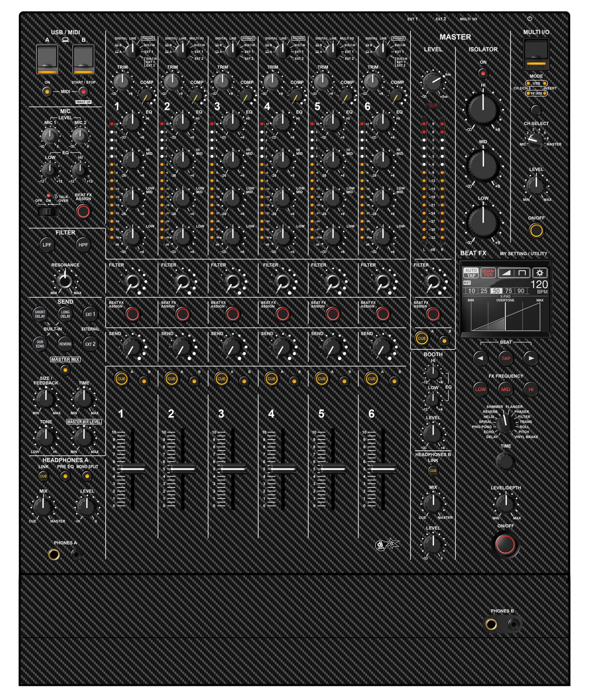Choose EXT 2 external send
589x700 pixels.
(90, 344)
